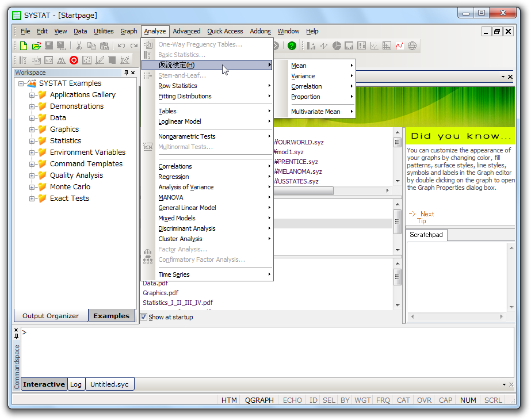Click the box plot graph icon
The image size is (531, 420).
(x=361, y=45)
